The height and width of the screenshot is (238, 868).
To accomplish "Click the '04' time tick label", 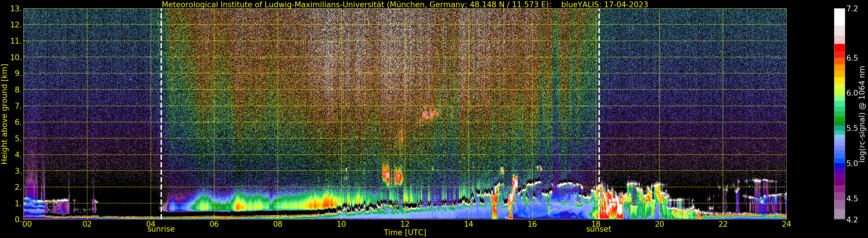I will coord(151,224).
